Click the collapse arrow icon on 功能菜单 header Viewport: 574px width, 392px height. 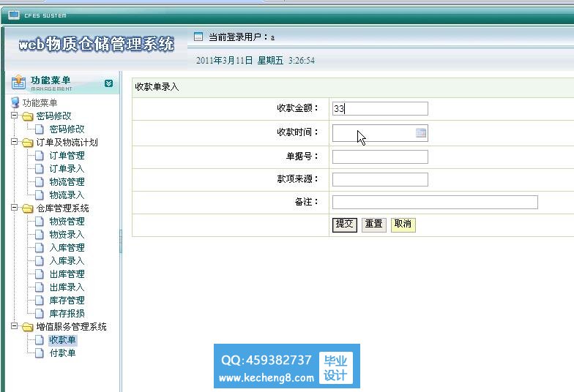pos(108,83)
